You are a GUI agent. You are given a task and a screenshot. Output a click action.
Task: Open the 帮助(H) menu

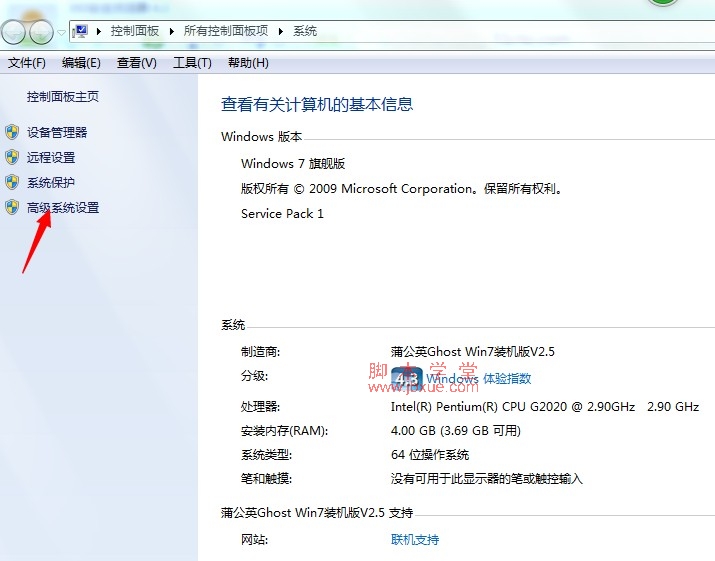pyautogui.click(x=248, y=62)
